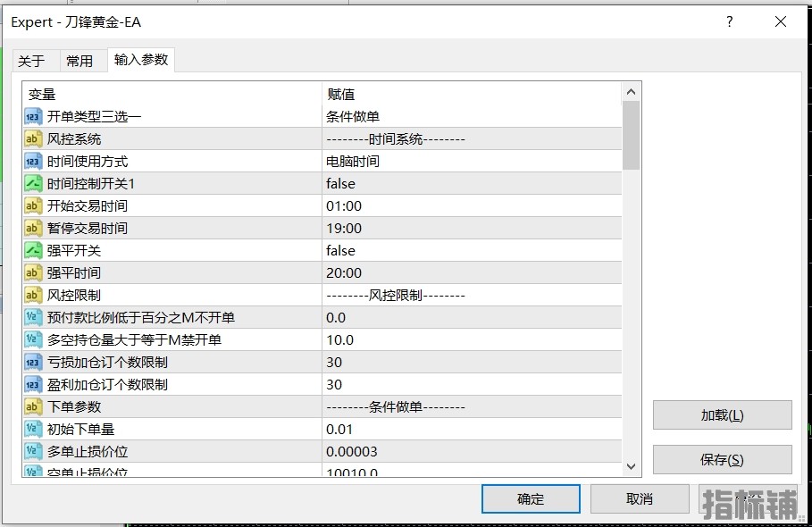Click the integer icon beside 开单类型三选一

[33, 116]
